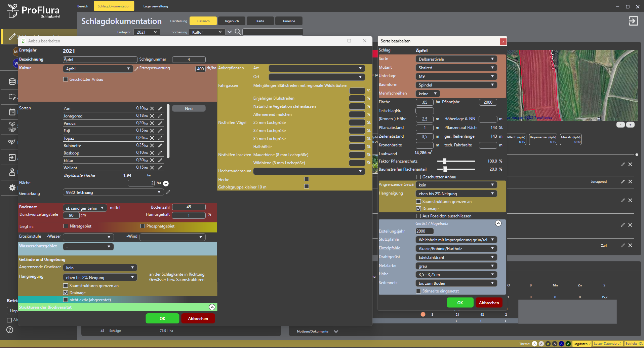
Task: Toggle Aus Poseidon ausschliessen checkbox
Action: tap(418, 216)
